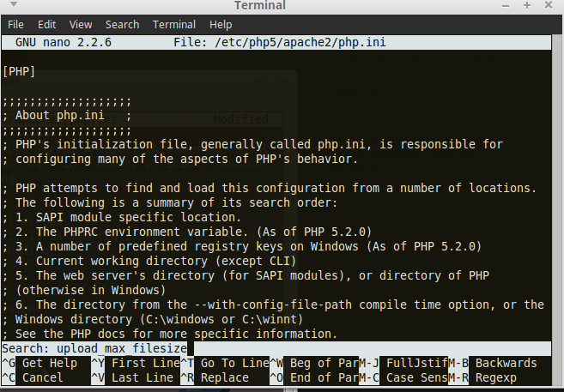Viewport: 564px width, 392px height.
Task: Open the Terminal menu
Action: 174,24
